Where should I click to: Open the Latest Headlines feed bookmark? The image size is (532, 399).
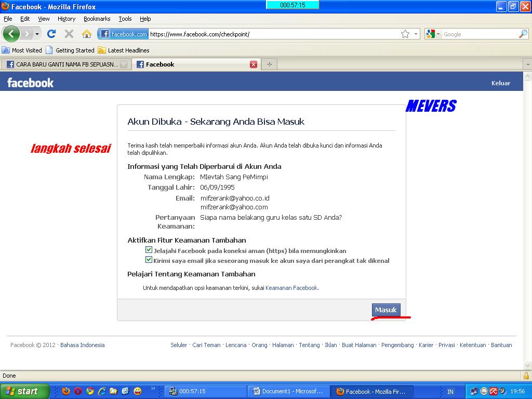pyautogui.click(x=124, y=50)
